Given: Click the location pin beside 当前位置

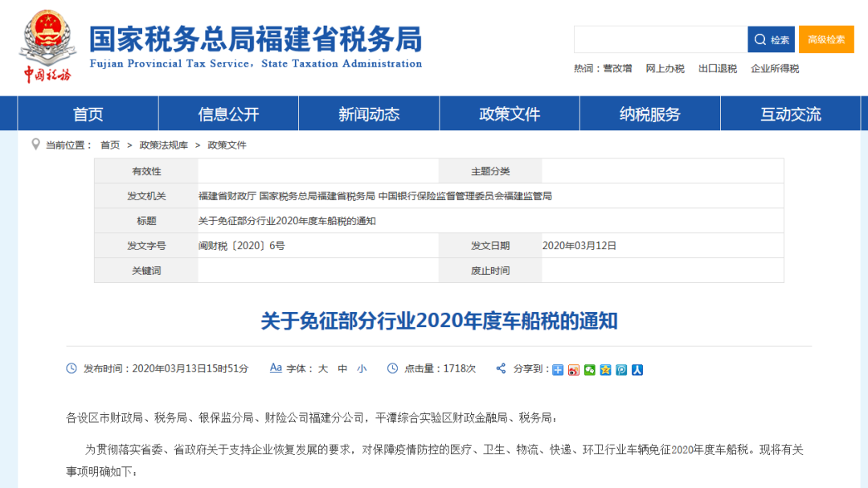Looking at the screenshot, I should tap(35, 145).
